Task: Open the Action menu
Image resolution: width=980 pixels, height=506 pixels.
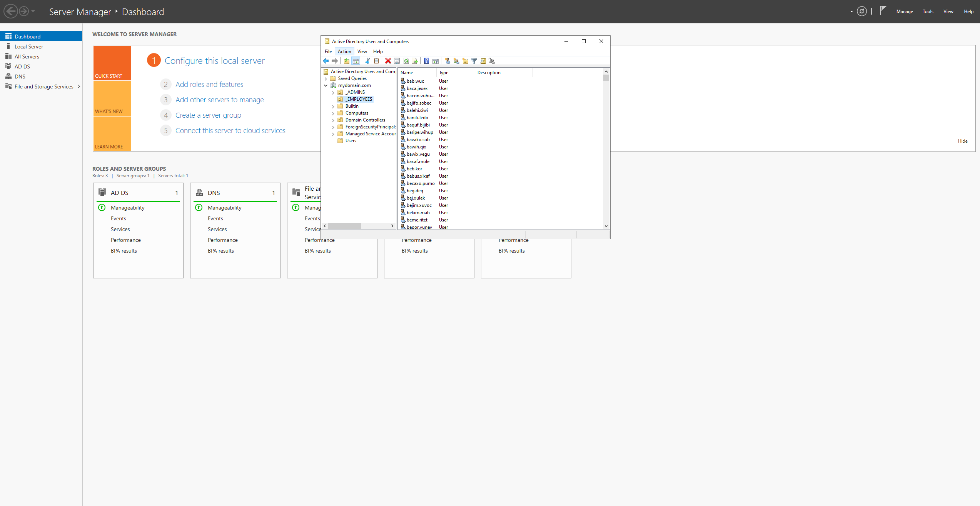Action: [x=344, y=51]
